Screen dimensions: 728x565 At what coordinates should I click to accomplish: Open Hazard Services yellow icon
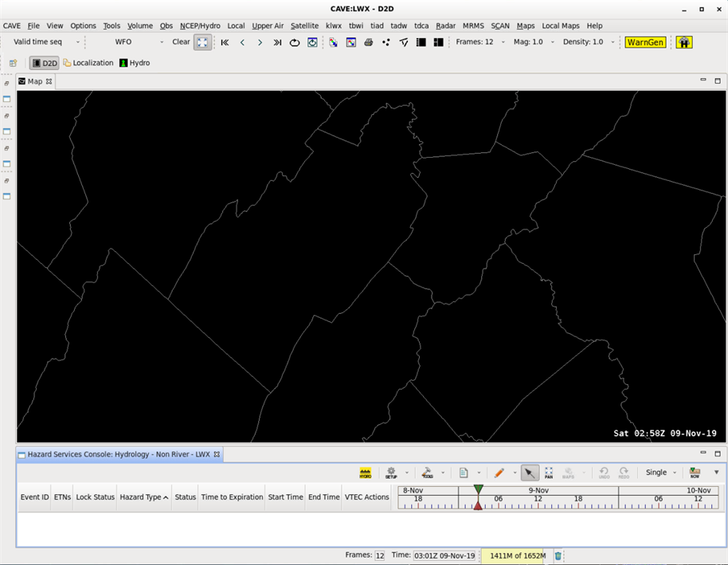684,42
